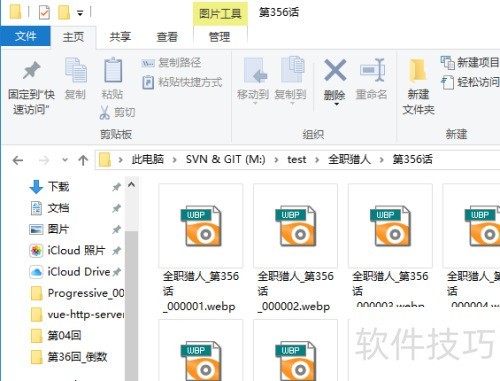This screenshot has height=381, width=500.
Task: Click 第356话 in the address path
Action: 412,159
